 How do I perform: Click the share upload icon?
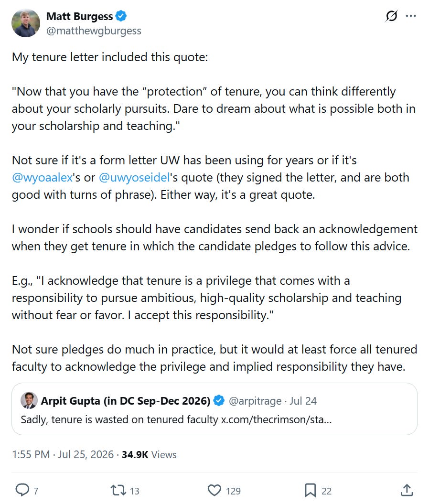tap(407, 490)
